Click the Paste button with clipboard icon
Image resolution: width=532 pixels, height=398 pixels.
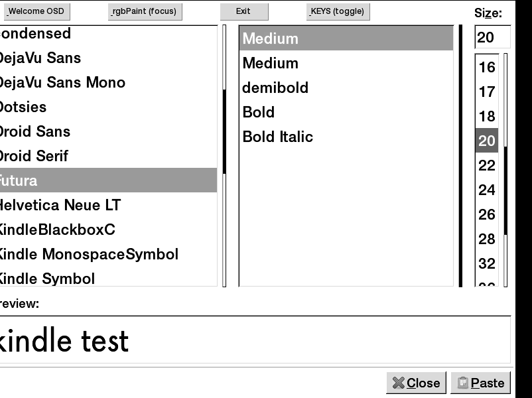point(480,383)
